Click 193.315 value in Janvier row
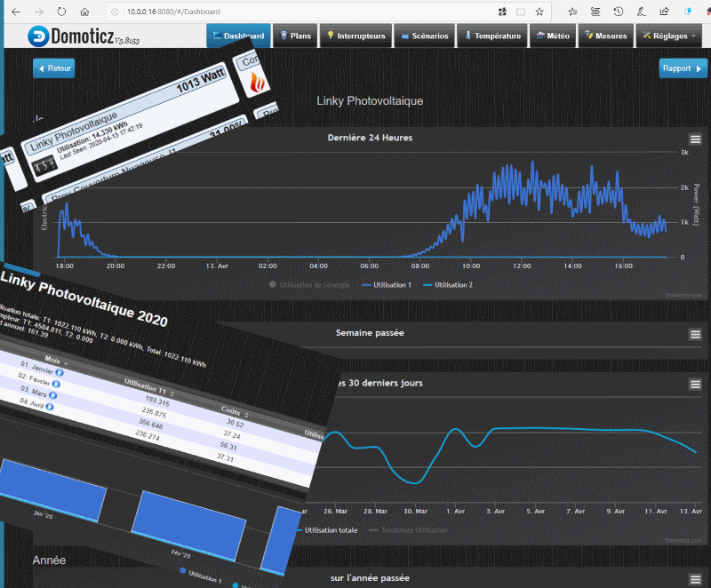 pyautogui.click(x=157, y=401)
